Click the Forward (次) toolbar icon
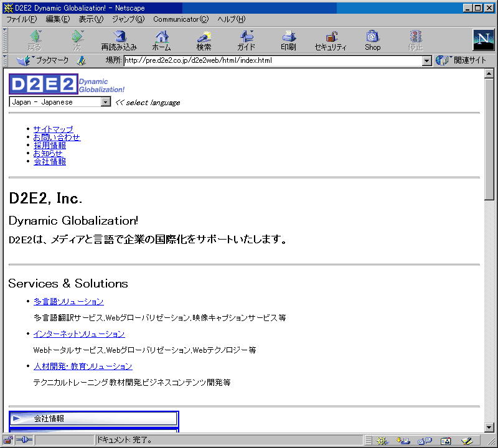 tap(77, 40)
